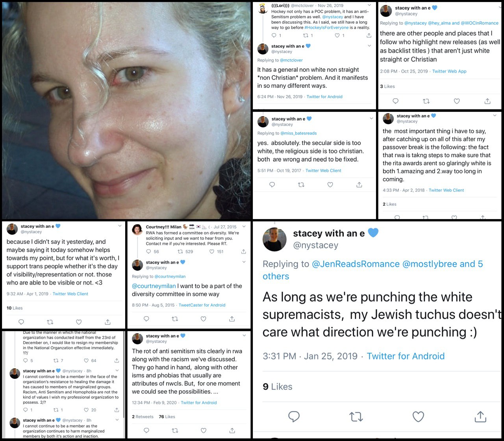The height and width of the screenshot is (441, 504).
Task: View the "2 Retweets" list
Action: tap(143, 417)
